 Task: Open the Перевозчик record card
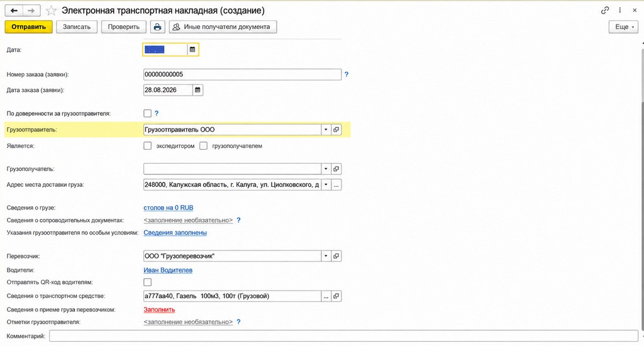coord(336,256)
